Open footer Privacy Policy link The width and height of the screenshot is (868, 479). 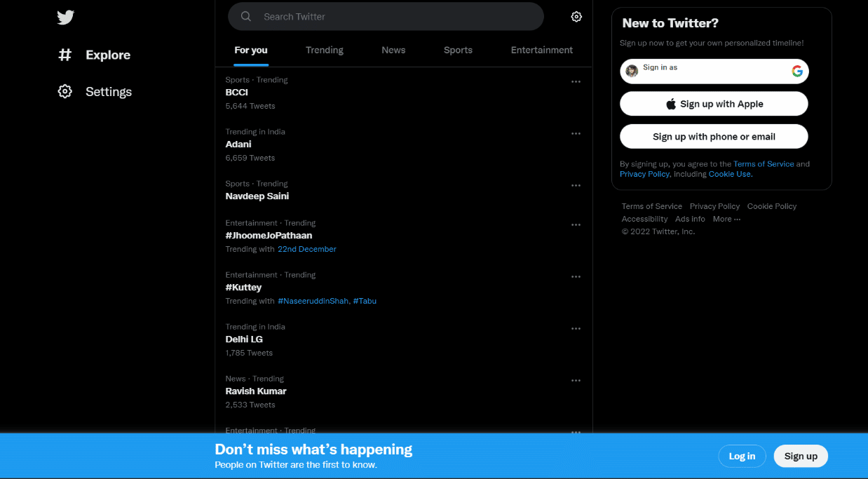tap(714, 206)
